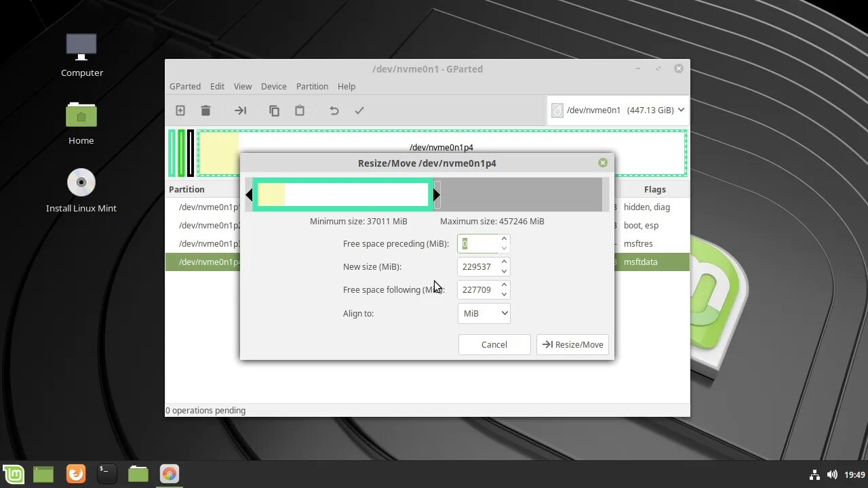Click the 0 operations pending status text
This screenshot has height=488, width=868.
click(x=205, y=410)
